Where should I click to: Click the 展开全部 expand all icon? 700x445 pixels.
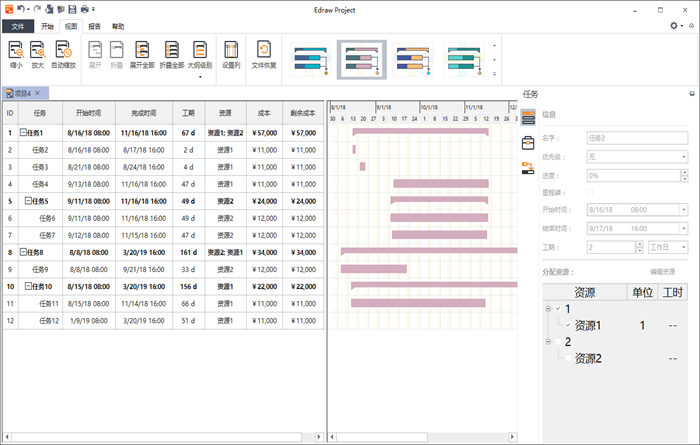[x=142, y=50]
